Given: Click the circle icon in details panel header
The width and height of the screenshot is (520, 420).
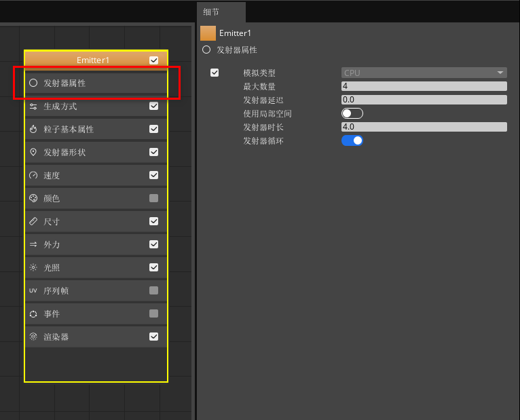Looking at the screenshot, I should [x=206, y=50].
